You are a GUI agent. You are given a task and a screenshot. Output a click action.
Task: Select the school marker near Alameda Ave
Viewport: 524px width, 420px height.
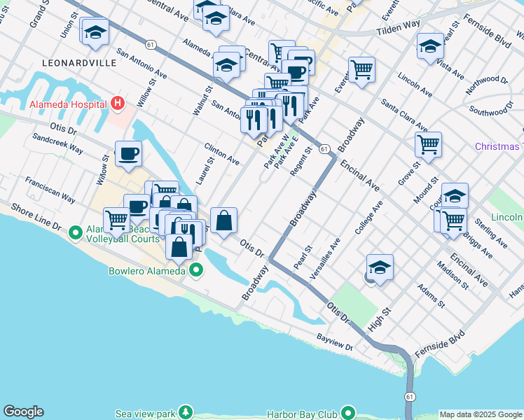226,66
